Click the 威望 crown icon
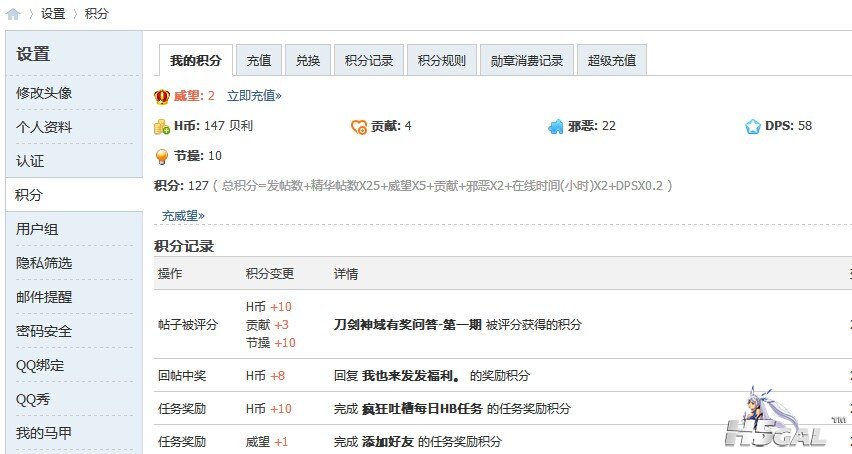The image size is (852, 454). click(x=162, y=96)
